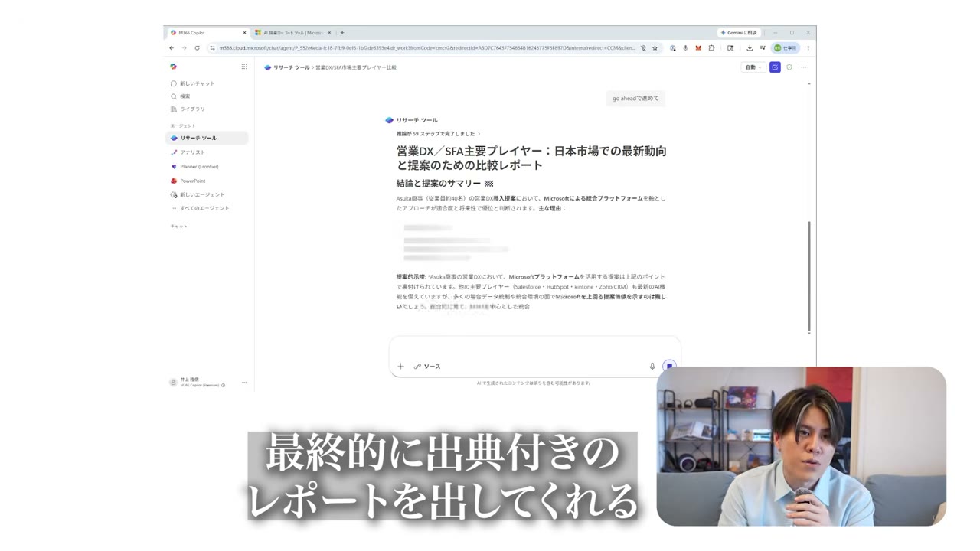The image size is (980, 551).
Task: Click the stop generating button
Action: pyautogui.click(x=669, y=367)
